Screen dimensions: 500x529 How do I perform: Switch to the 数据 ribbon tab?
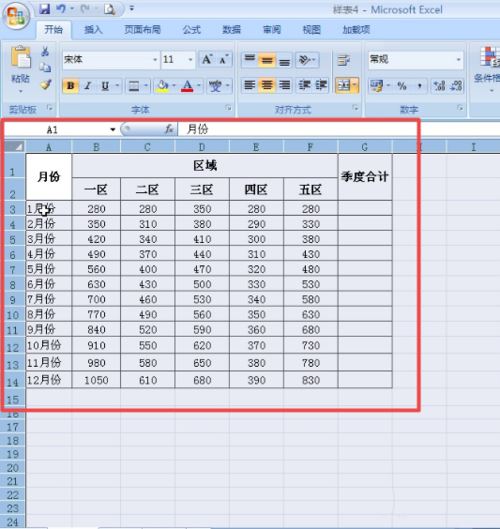point(231,30)
